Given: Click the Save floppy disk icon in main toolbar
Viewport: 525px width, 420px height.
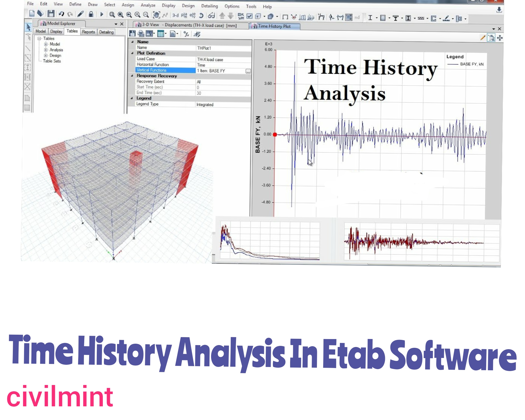Looking at the screenshot, I should [51, 14].
